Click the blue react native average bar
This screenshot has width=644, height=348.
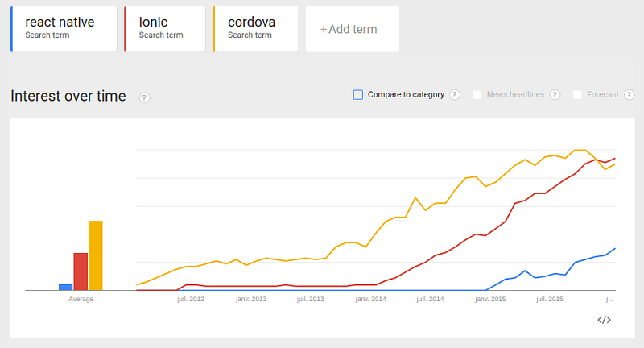click(x=66, y=288)
